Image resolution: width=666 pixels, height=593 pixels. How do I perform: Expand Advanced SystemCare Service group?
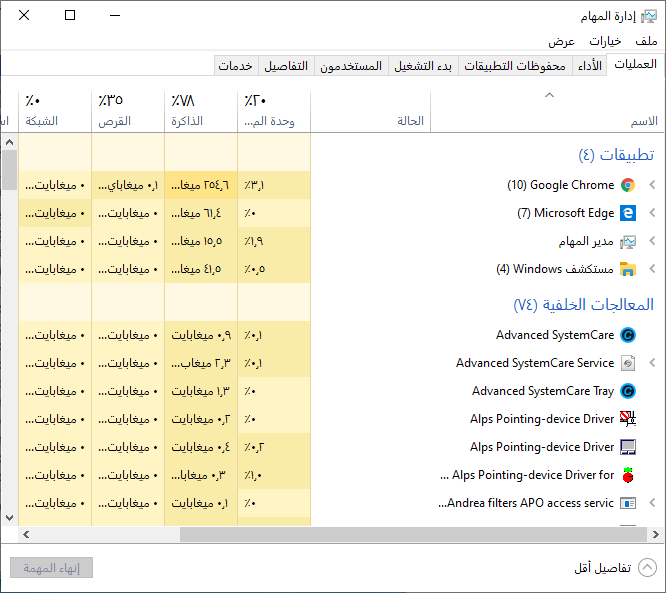[653, 363]
